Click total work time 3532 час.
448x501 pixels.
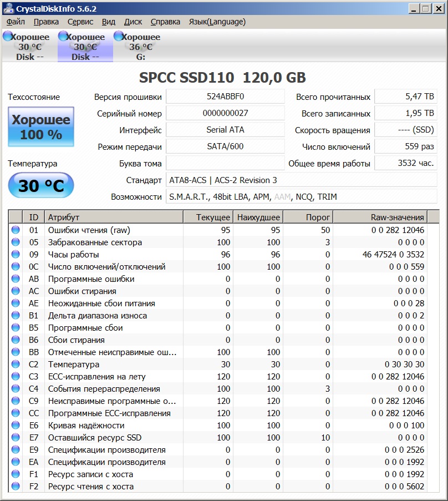pyautogui.click(x=405, y=163)
